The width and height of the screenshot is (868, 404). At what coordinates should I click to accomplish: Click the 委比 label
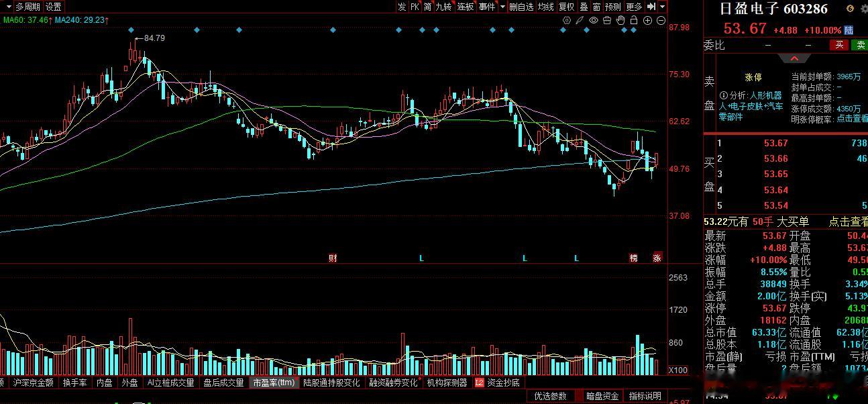[x=714, y=45]
